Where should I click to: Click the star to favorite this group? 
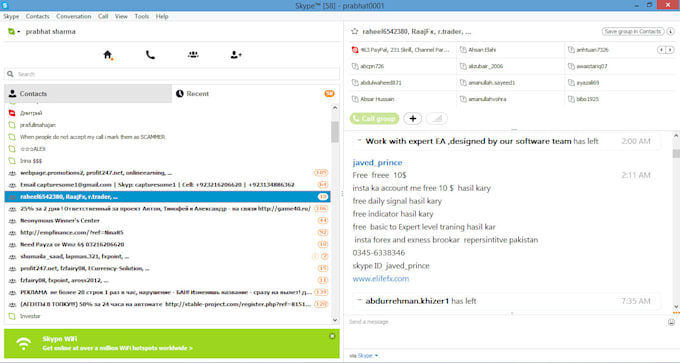(x=355, y=31)
